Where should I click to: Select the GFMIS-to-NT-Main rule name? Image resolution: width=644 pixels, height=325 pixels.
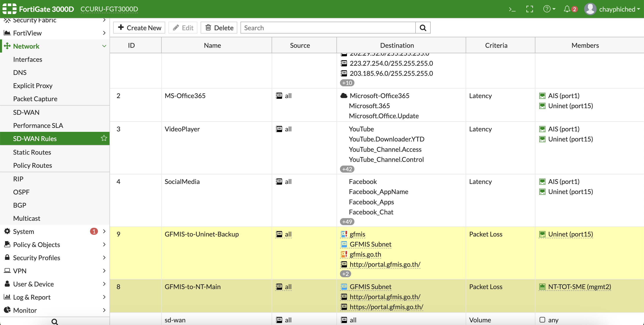(x=193, y=286)
